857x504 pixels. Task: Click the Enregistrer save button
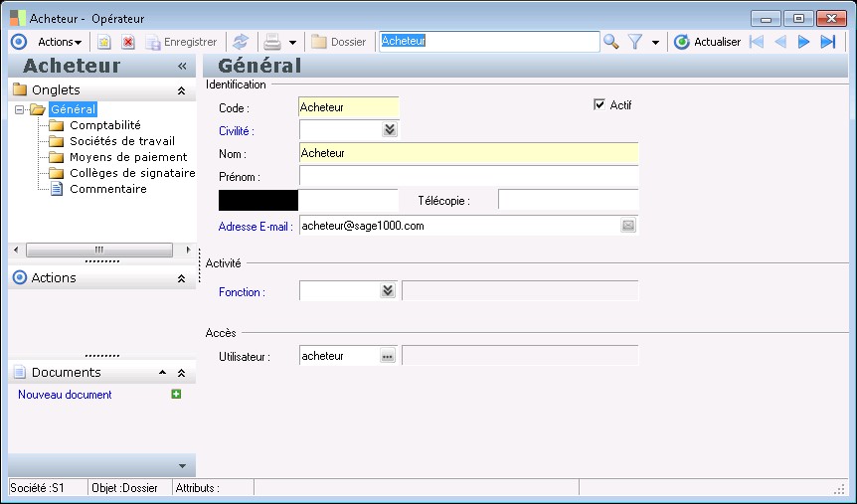coord(181,42)
